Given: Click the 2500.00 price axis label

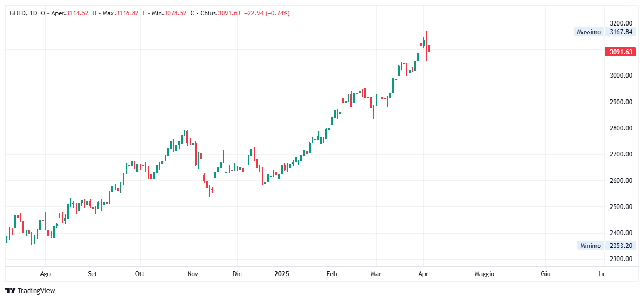Looking at the screenshot, I should tap(621, 207).
